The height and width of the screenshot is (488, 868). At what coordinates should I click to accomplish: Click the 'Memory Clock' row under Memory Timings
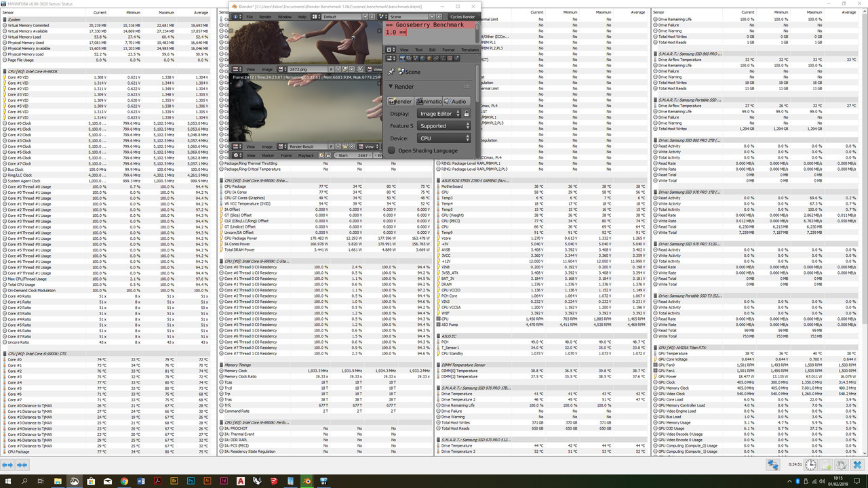(324, 371)
